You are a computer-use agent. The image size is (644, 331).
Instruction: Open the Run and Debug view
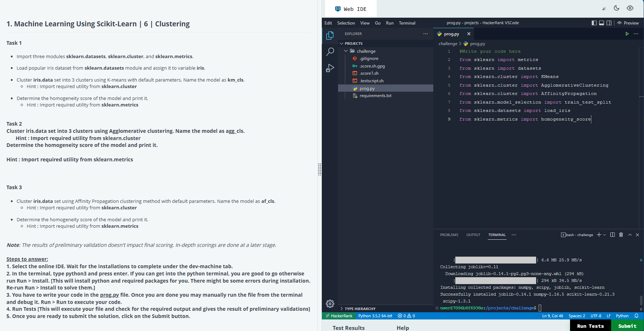330,68
